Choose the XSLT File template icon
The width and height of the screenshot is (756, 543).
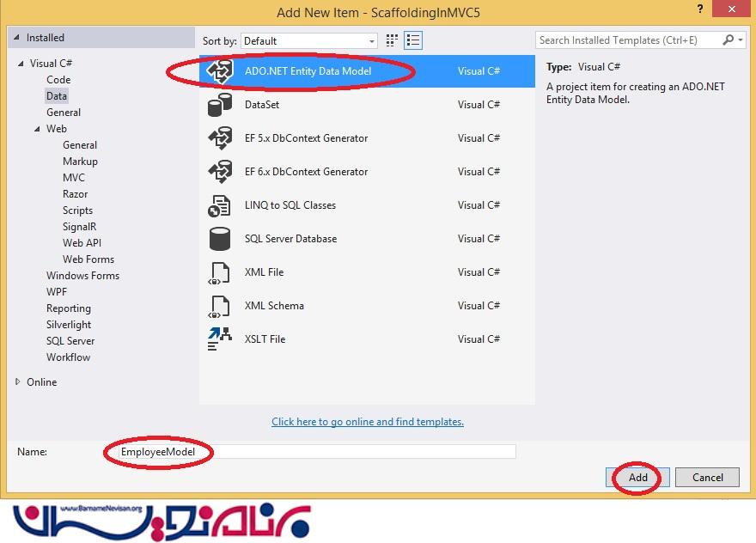click(220, 339)
